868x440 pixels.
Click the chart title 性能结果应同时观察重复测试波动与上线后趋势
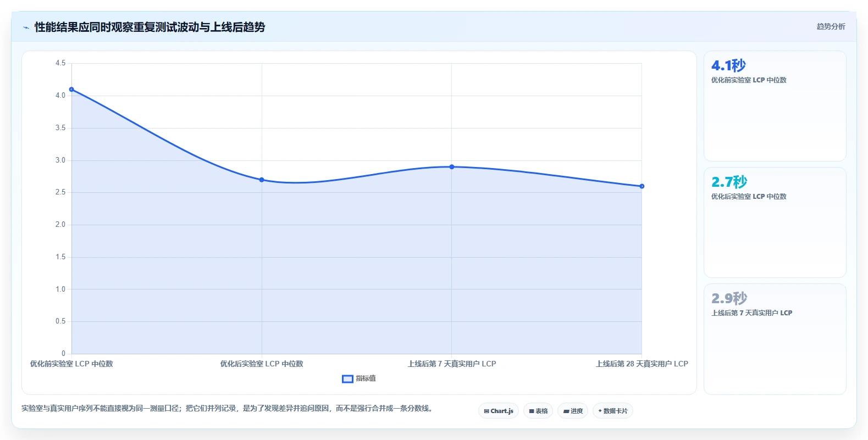tap(150, 27)
